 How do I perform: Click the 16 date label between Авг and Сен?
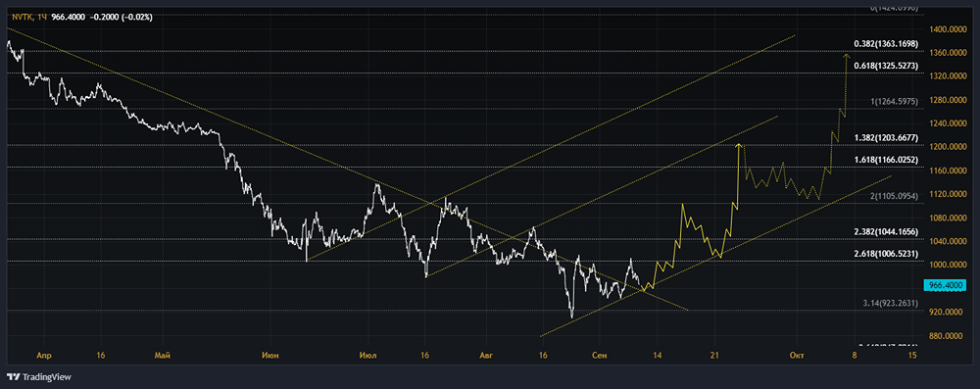(x=543, y=356)
